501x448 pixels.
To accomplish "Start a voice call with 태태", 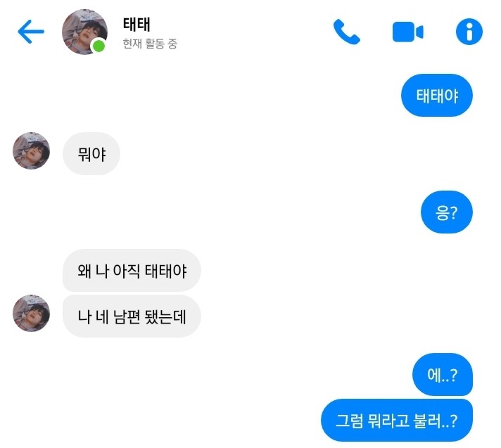I will [346, 32].
